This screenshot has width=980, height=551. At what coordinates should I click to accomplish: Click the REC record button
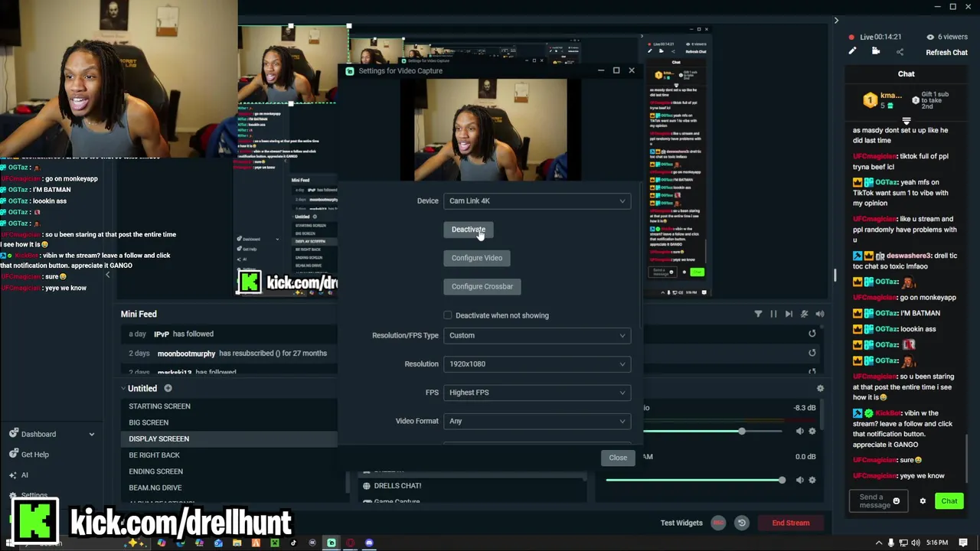718,523
